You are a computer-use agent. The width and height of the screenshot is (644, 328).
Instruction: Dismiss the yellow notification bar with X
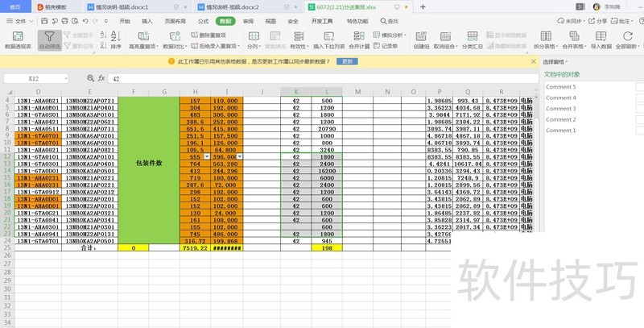click(533, 61)
